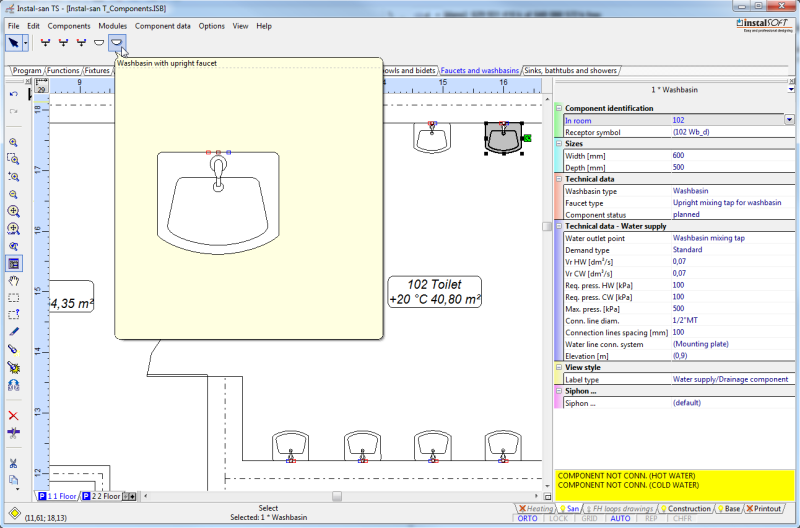
Task: Click the zoom out magnifier icon
Action: tap(14, 194)
